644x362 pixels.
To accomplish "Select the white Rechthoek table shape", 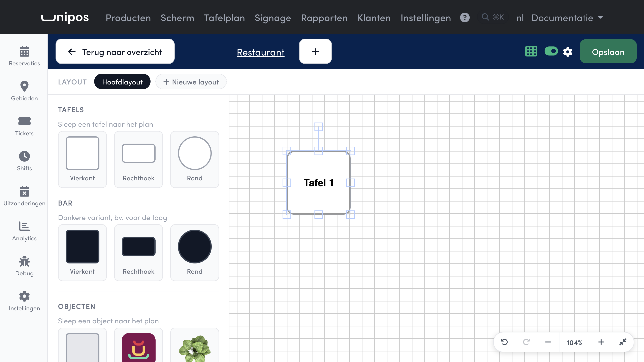I will [138, 159].
